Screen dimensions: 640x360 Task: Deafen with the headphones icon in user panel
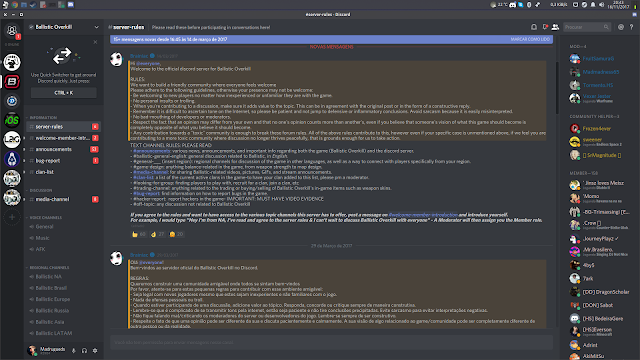pyautogui.click(x=84, y=350)
